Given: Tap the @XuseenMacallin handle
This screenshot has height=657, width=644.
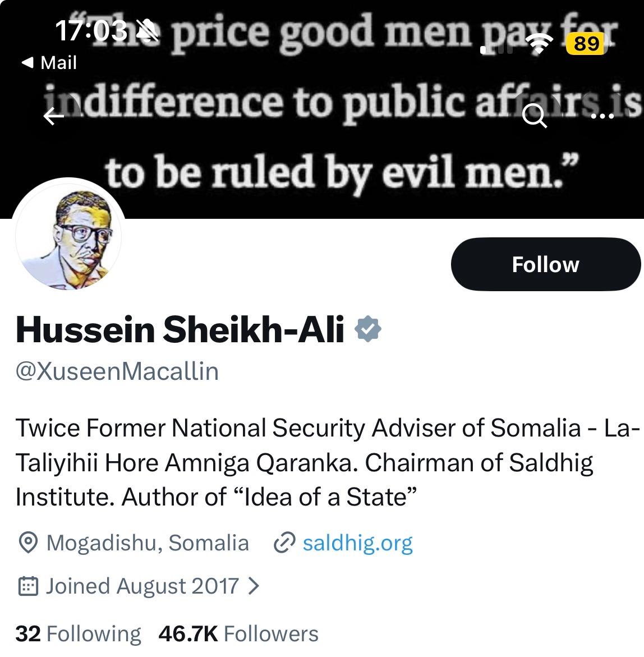Looking at the screenshot, I should pyautogui.click(x=117, y=371).
